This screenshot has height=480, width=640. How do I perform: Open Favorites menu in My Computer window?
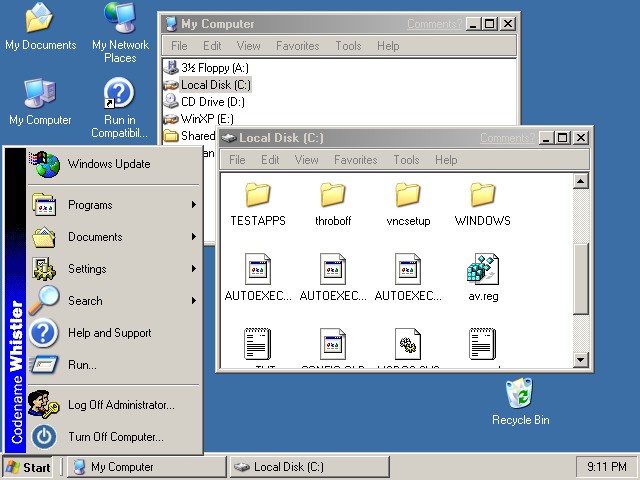point(298,46)
